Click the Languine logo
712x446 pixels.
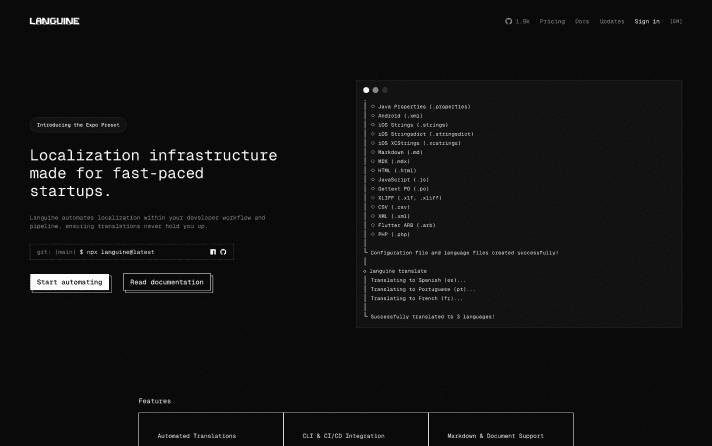54,21
